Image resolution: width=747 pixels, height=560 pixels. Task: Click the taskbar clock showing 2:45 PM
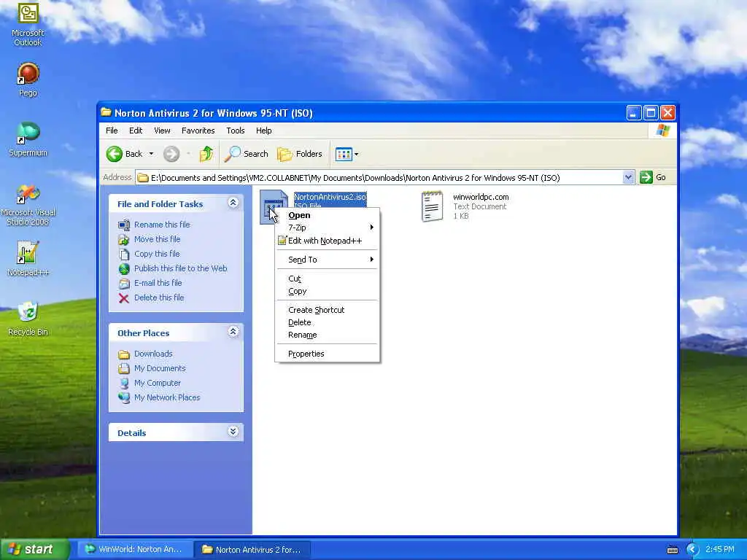(x=720, y=550)
